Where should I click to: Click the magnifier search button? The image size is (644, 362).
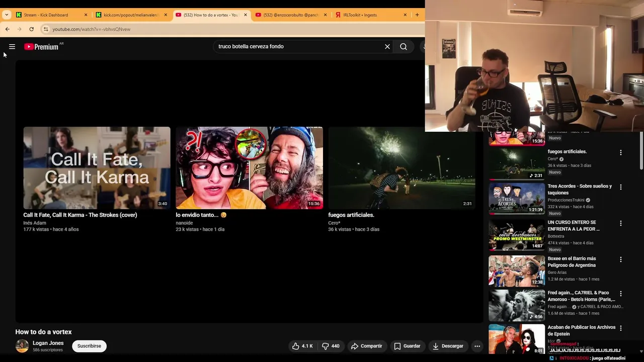click(404, 47)
